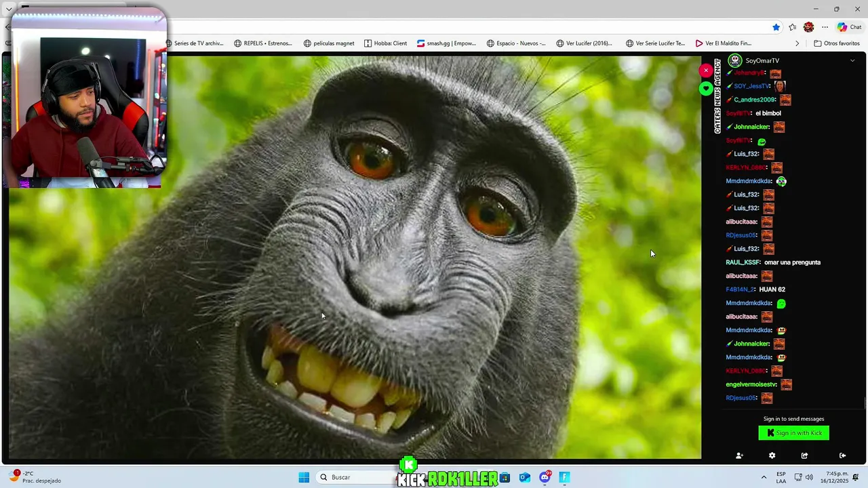Open the Series de TV archiv... bookmark
This screenshot has height=488, width=868.
pyautogui.click(x=195, y=43)
